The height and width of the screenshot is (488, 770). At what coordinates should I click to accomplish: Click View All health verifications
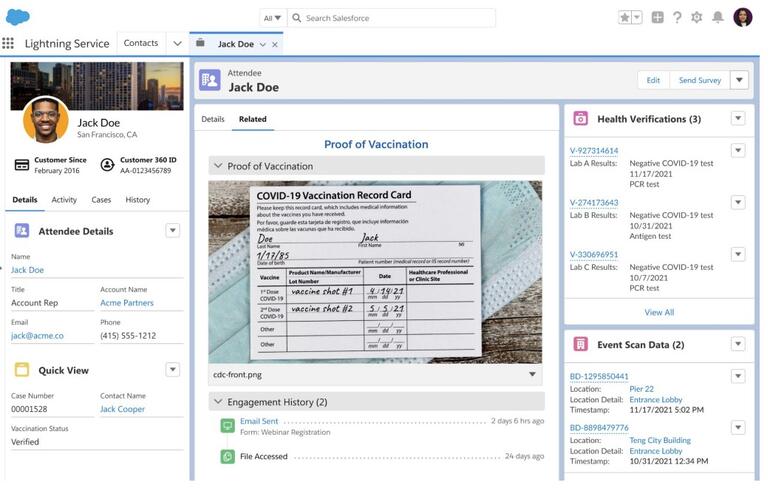[x=659, y=312]
